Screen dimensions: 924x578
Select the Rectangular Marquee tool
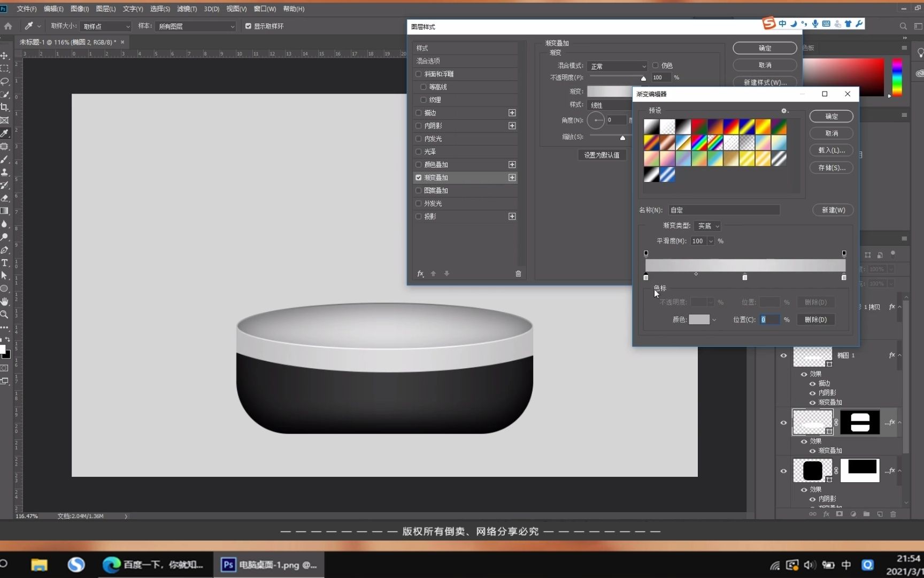tap(5, 69)
